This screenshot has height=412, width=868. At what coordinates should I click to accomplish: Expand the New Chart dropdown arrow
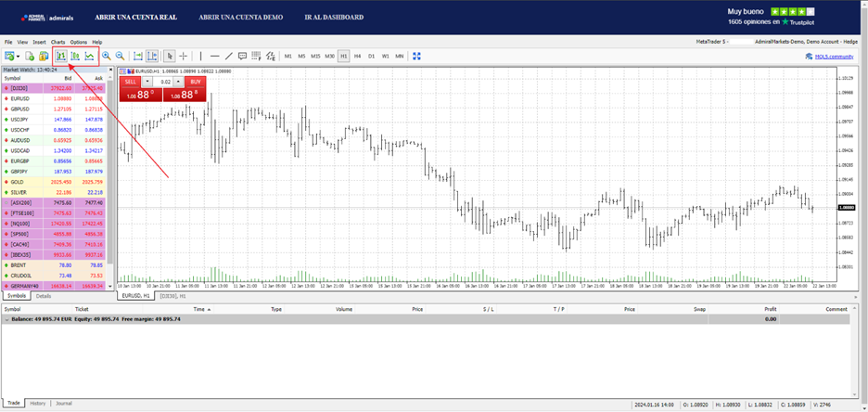point(19,56)
